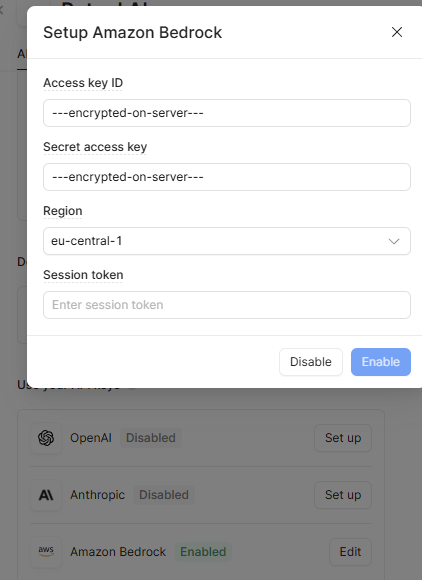Click the AWS logo icon

point(46,552)
